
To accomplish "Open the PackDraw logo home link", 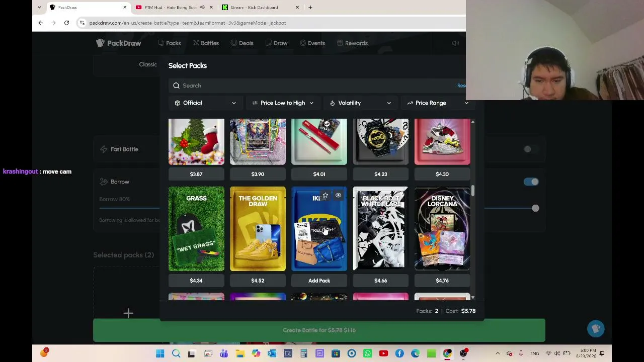I will click(119, 43).
